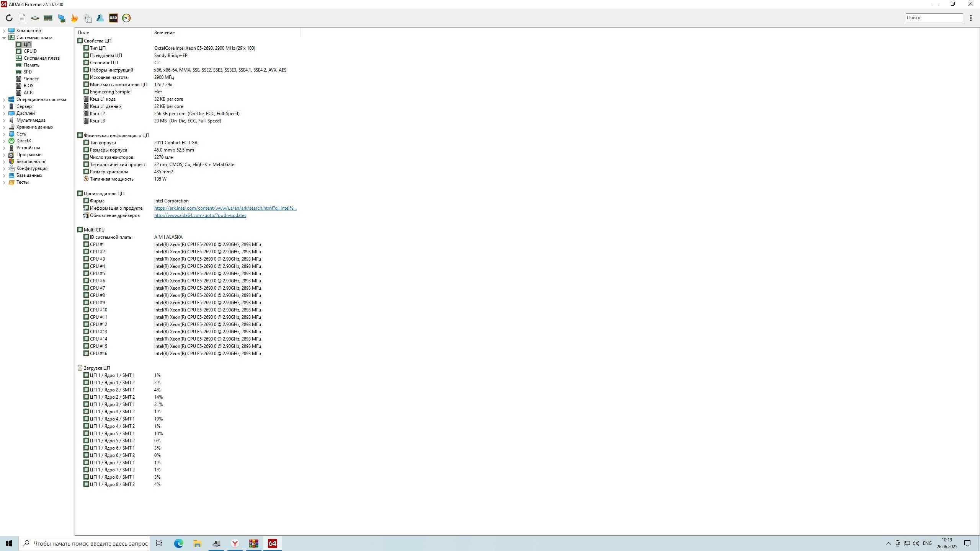Image resolution: width=980 pixels, height=551 pixels.
Task: Select Системная плата child item under ЦП
Action: tap(41, 58)
